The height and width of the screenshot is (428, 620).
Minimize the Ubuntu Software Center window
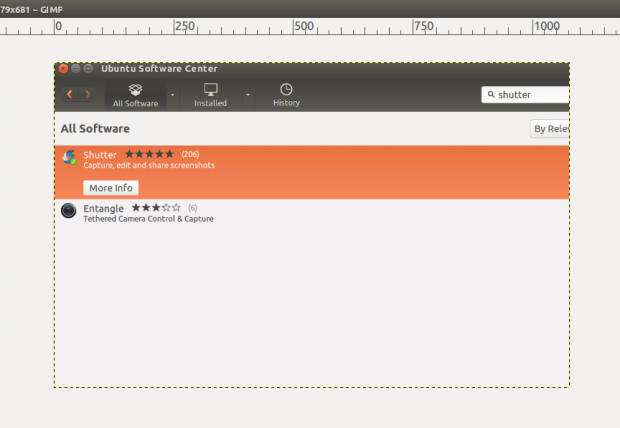click(76, 68)
